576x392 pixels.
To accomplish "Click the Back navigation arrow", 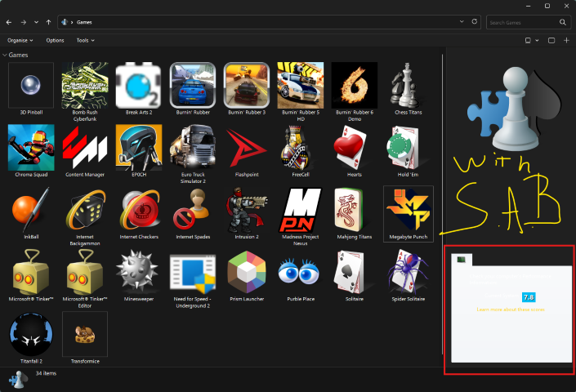I will click(9, 22).
